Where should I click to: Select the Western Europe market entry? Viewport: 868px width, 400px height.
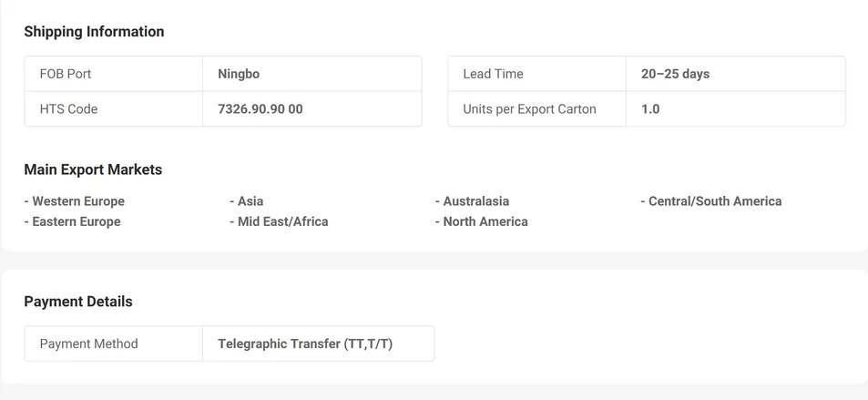[75, 201]
